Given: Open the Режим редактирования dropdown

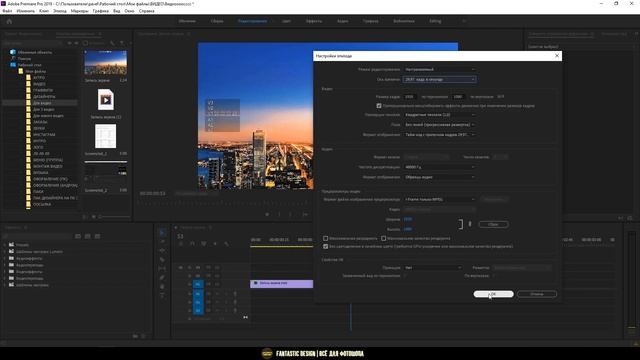Looking at the screenshot, I should [440, 69].
